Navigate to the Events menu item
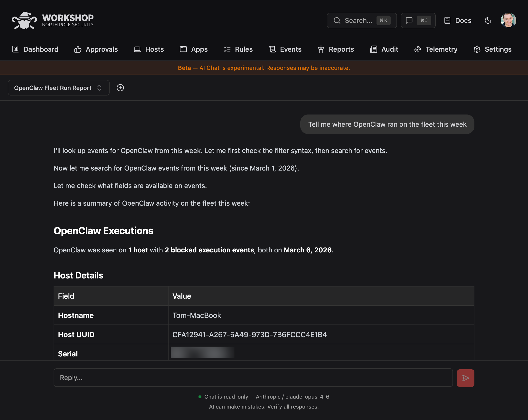 (x=285, y=49)
